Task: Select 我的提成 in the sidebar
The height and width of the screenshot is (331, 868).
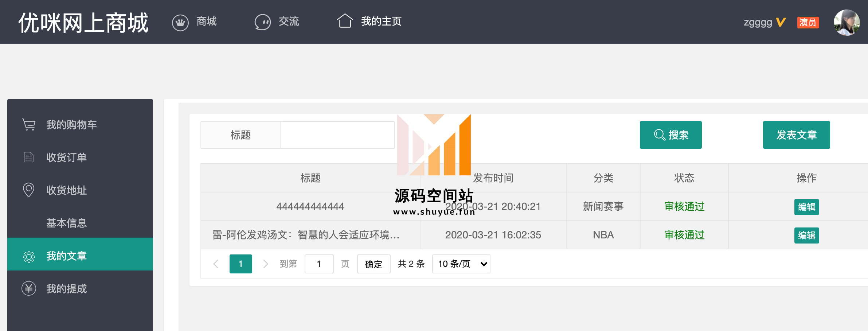Action: coord(80,289)
